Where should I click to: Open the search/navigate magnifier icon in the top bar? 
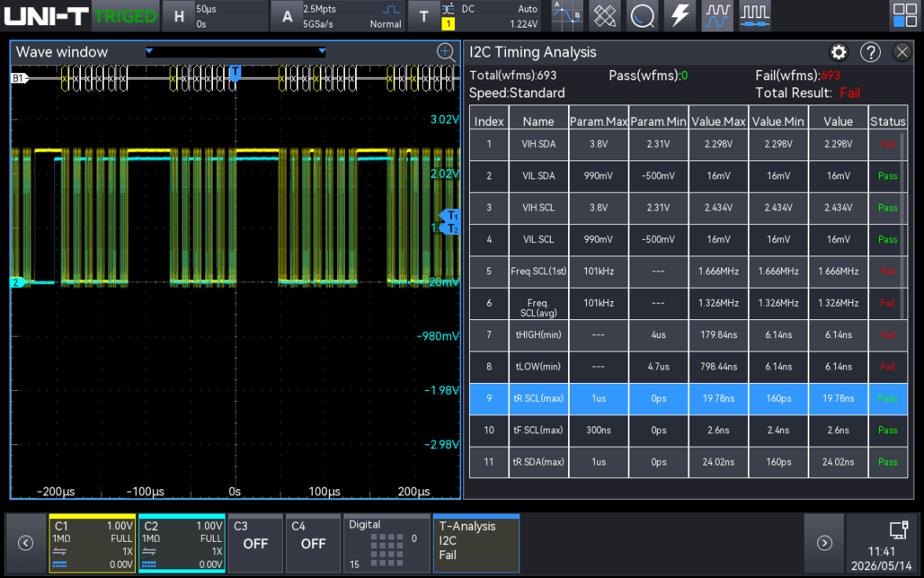(643, 16)
